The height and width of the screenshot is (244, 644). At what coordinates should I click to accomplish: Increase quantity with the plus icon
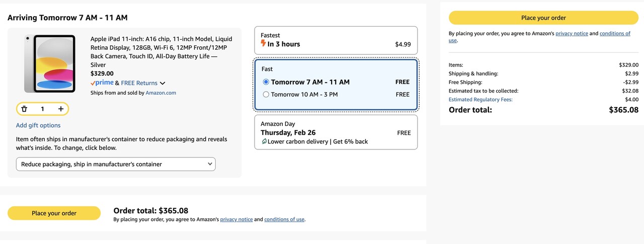pyautogui.click(x=61, y=109)
